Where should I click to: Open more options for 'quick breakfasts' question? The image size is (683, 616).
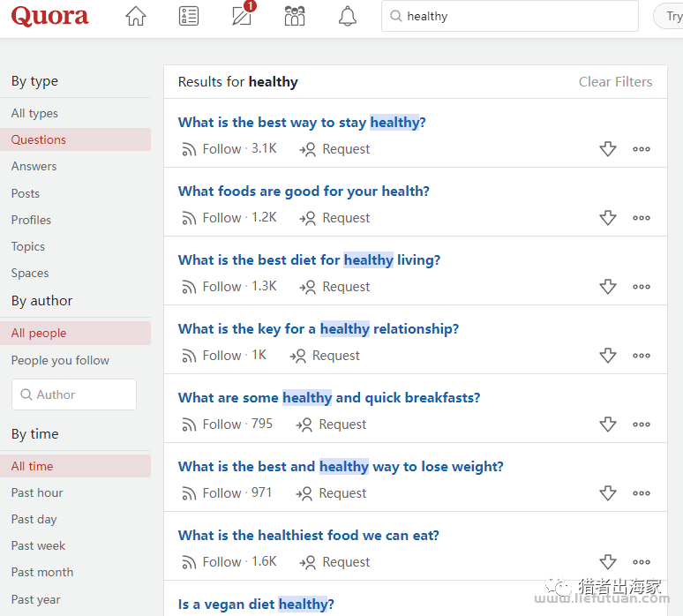(x=642, y=424)
